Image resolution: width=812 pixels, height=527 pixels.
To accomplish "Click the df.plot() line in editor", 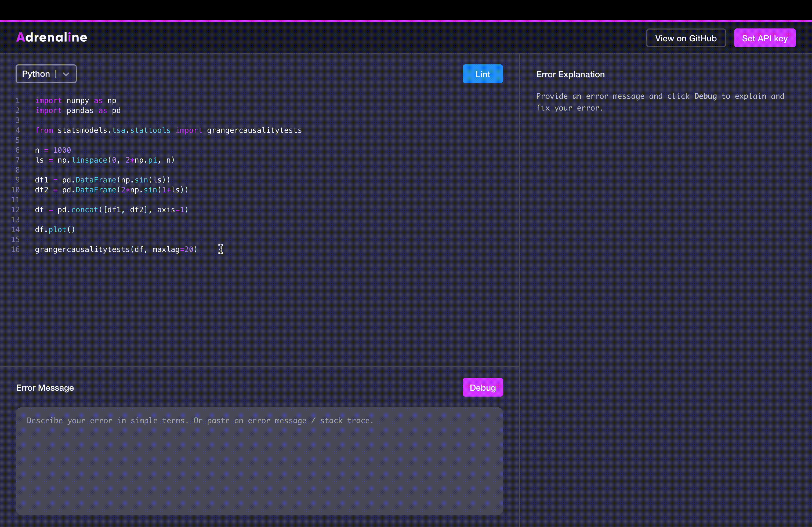I will pyautogui.click(x=55, y=230).
